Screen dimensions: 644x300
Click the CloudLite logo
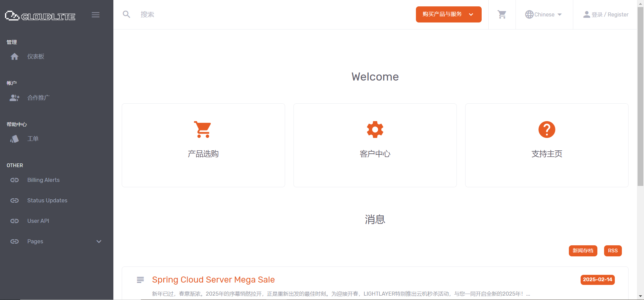click(40, 16)
